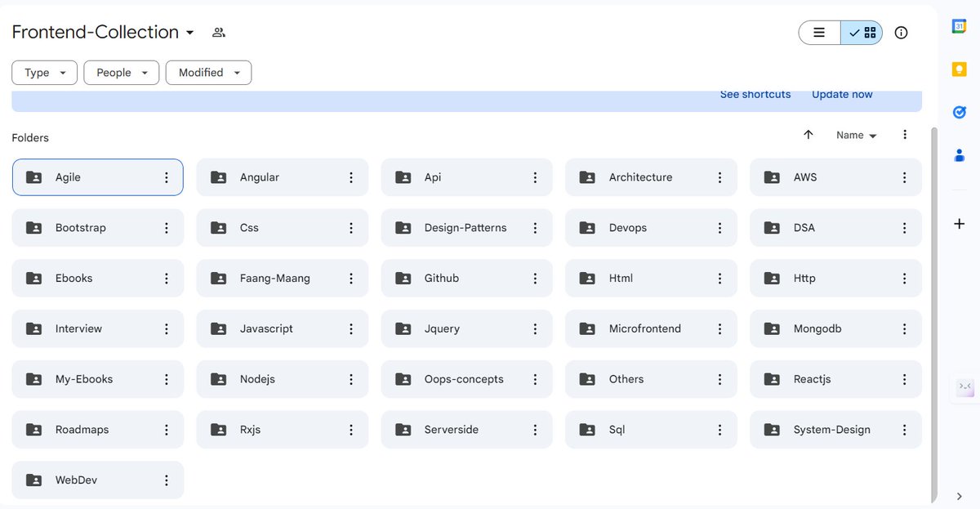Select the Others folder
This screenshot has height=509, width=980.
point(651,379)
